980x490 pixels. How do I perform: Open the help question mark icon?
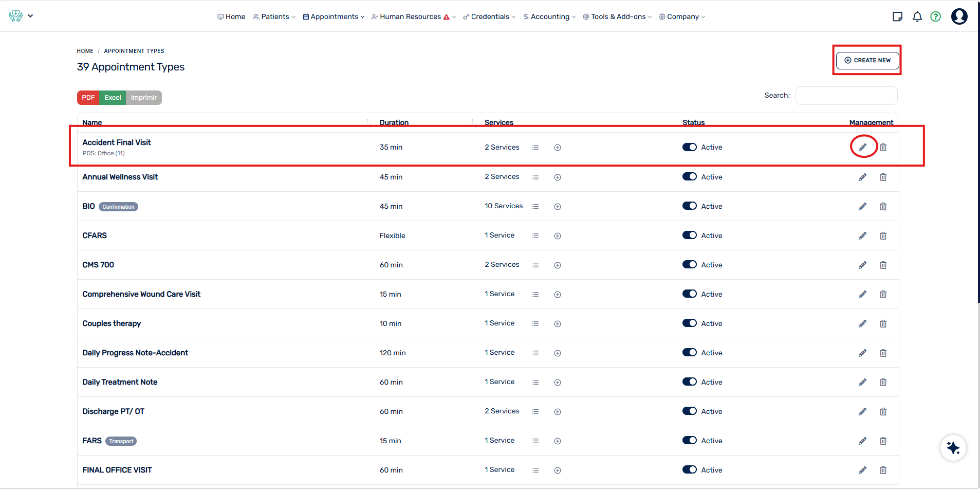(x=936, y=16)
